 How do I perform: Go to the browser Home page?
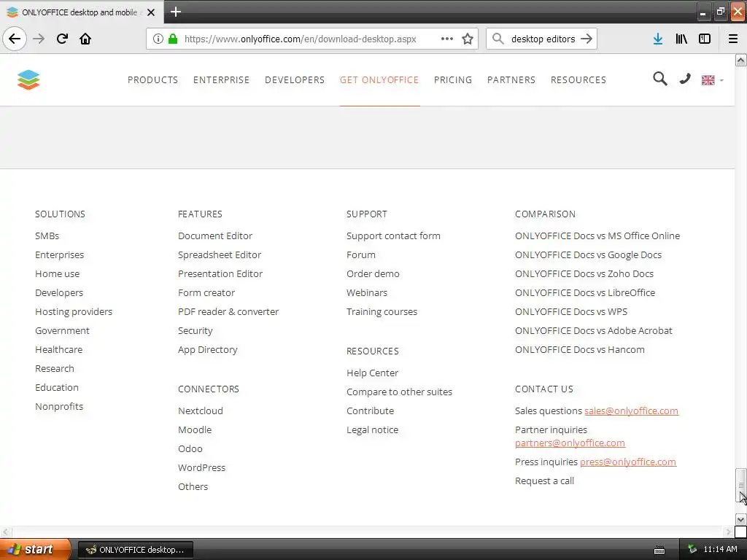pyautogui.click(x=85, y=39)
